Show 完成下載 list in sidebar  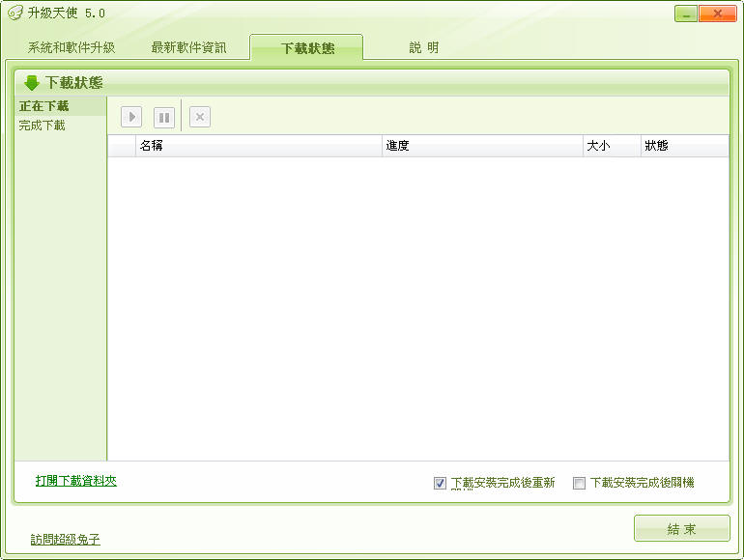pos(43,126)
